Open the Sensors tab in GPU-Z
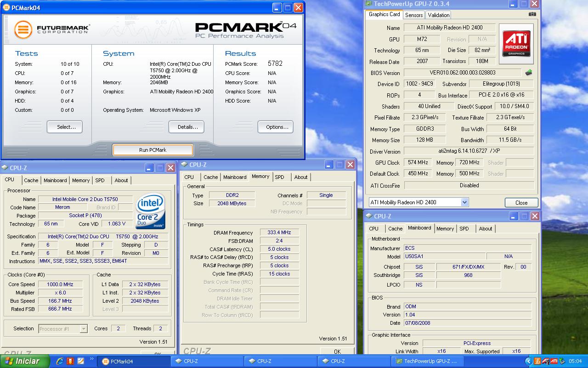Image resolution: width=588 pixels, height=368 pixels. point(414,15)
